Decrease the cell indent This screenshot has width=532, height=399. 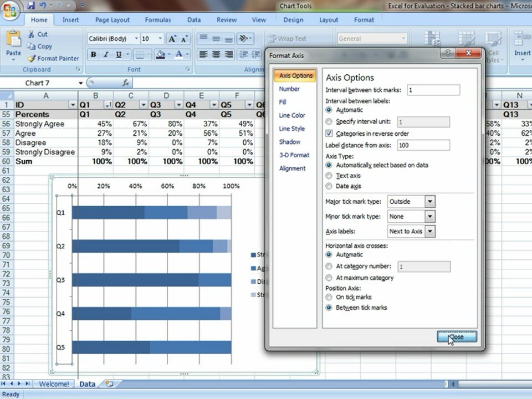click(243, 54)
